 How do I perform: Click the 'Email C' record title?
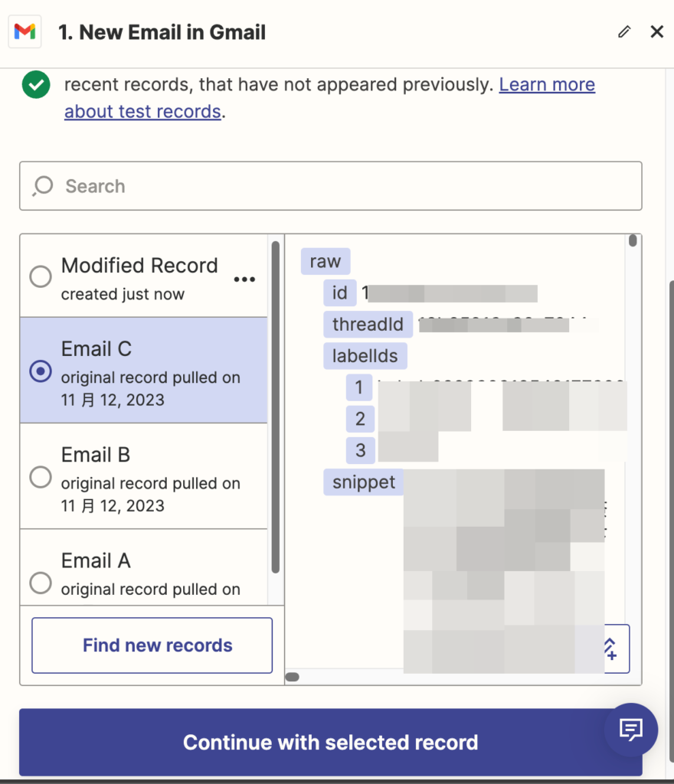pos(97,349)
